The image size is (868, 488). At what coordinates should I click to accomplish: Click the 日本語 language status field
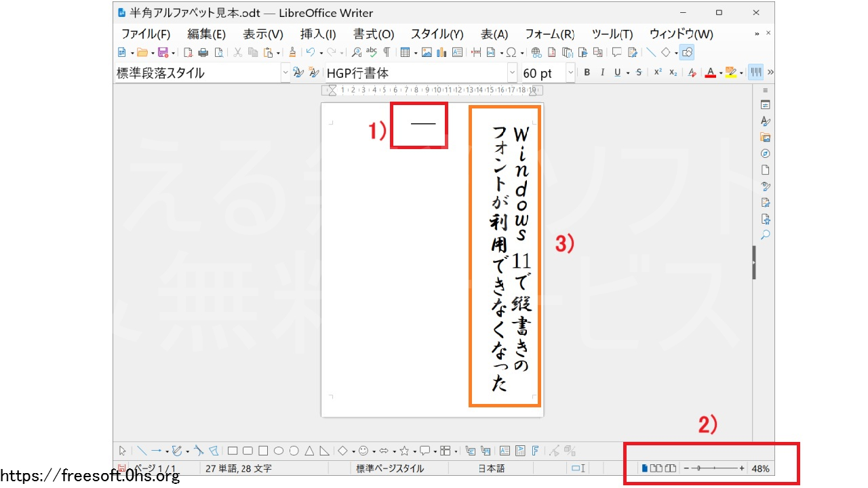coord(493,468)
